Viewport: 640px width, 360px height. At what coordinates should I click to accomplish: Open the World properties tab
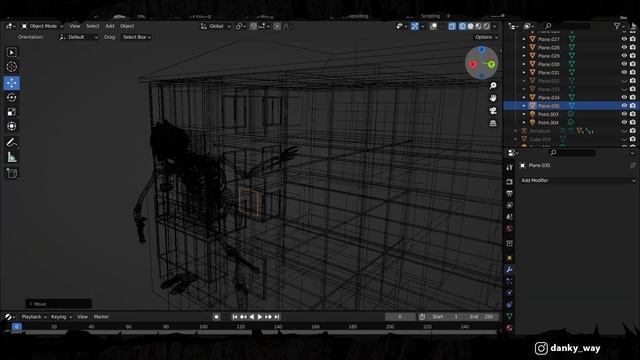tap(509, 229)
